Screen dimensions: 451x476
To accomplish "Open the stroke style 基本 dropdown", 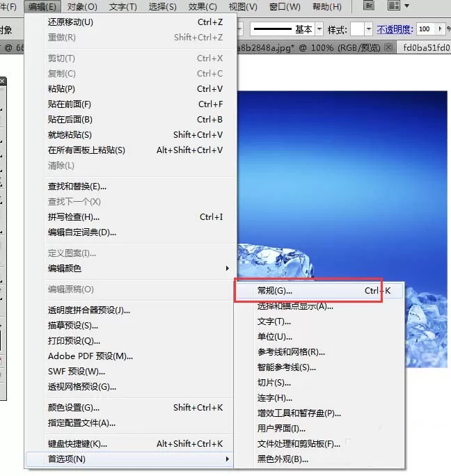I will point(319,29).
